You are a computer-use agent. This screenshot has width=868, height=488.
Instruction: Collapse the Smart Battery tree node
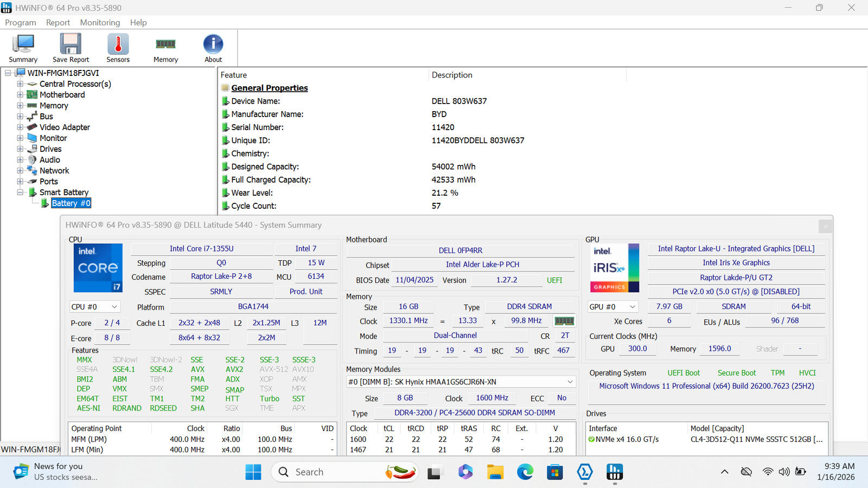(x=20, y=192)
